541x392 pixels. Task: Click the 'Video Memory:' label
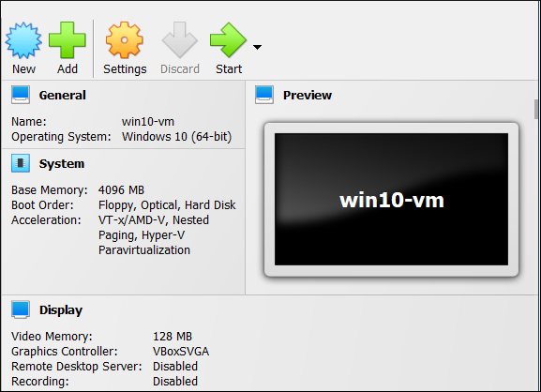tap(52, 337)
